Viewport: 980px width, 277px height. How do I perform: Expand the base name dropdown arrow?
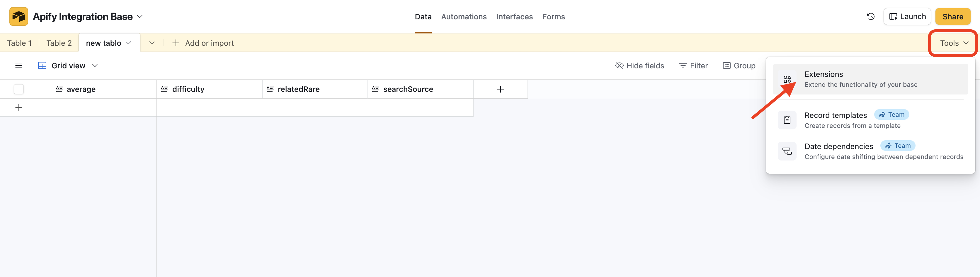coord(140,16)
